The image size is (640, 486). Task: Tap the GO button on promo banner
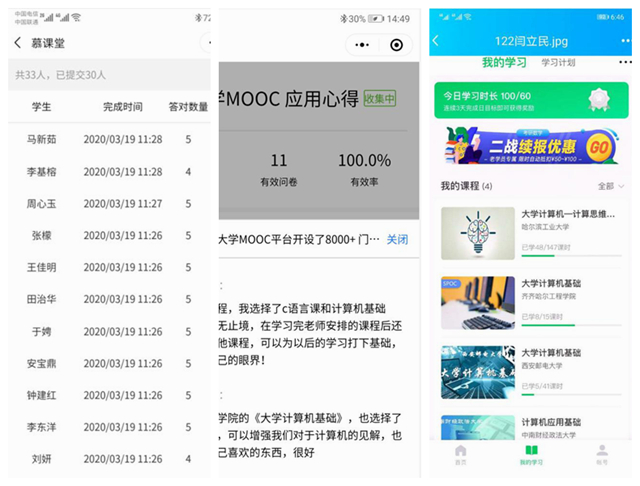coord(598,147)
